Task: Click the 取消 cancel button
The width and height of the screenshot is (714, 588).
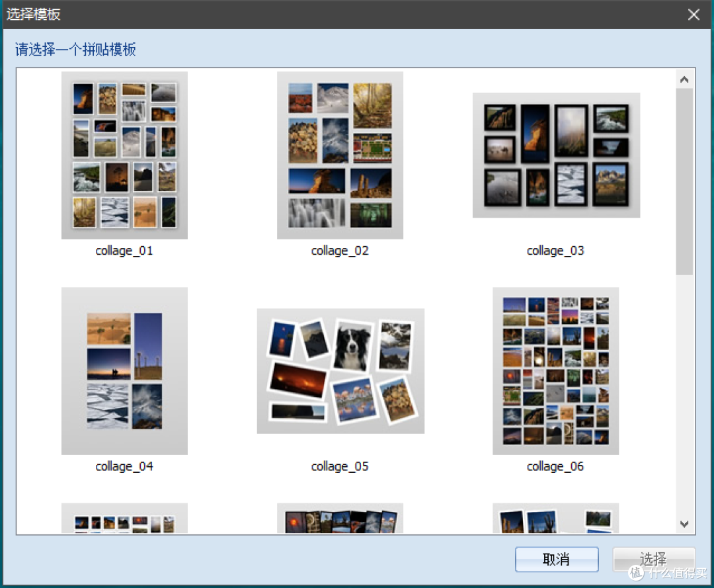Action: (x=557, y=560)
